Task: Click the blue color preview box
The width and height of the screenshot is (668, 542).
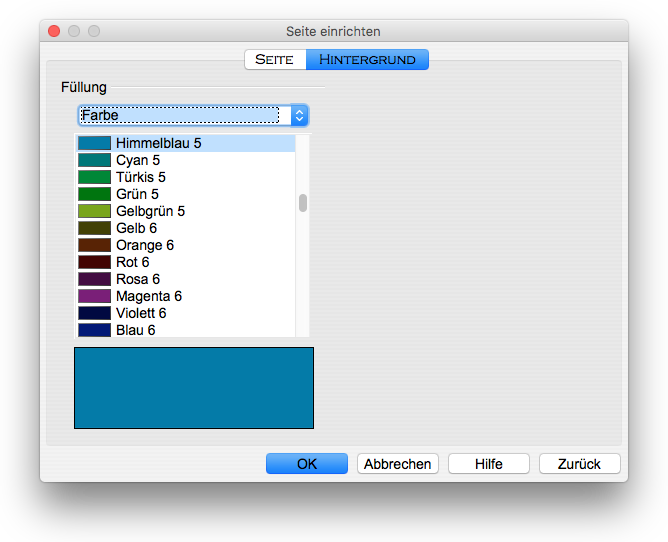Action: point(194,388)
